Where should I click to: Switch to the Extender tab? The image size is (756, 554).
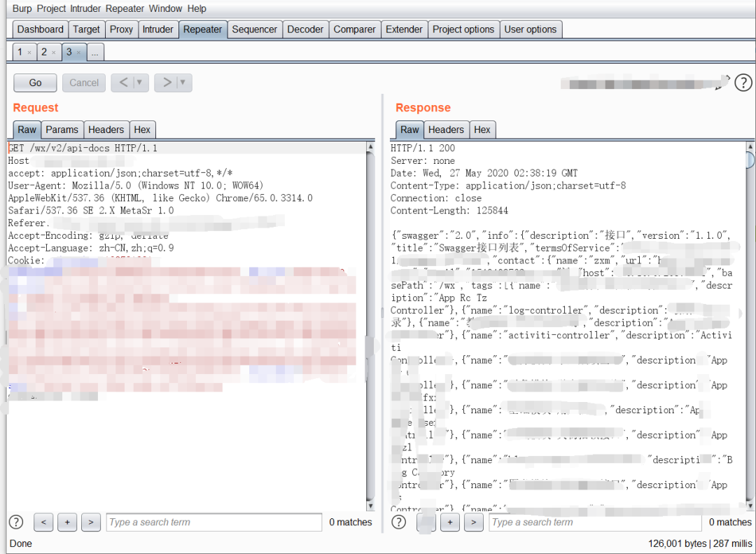pos(404,29)
